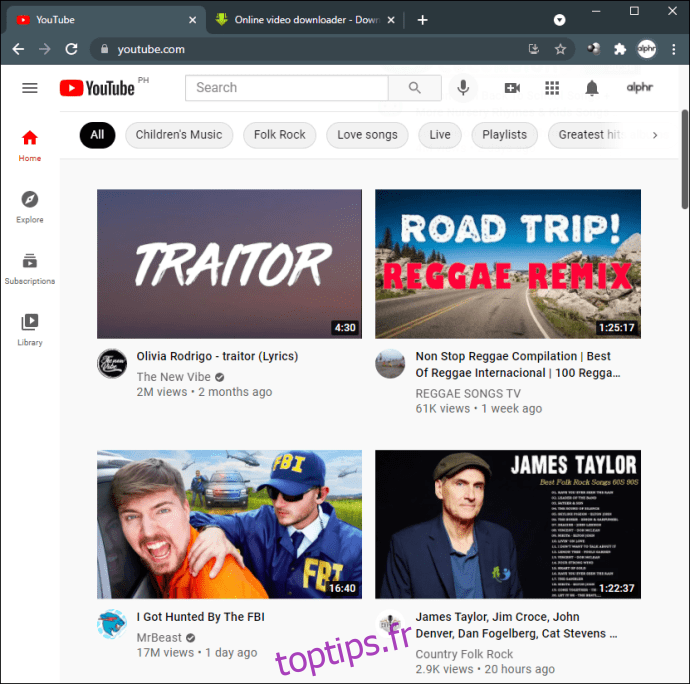Click the YouTube search input field
The height and width of the screenshot is (684, 690).
click(287, 88)
